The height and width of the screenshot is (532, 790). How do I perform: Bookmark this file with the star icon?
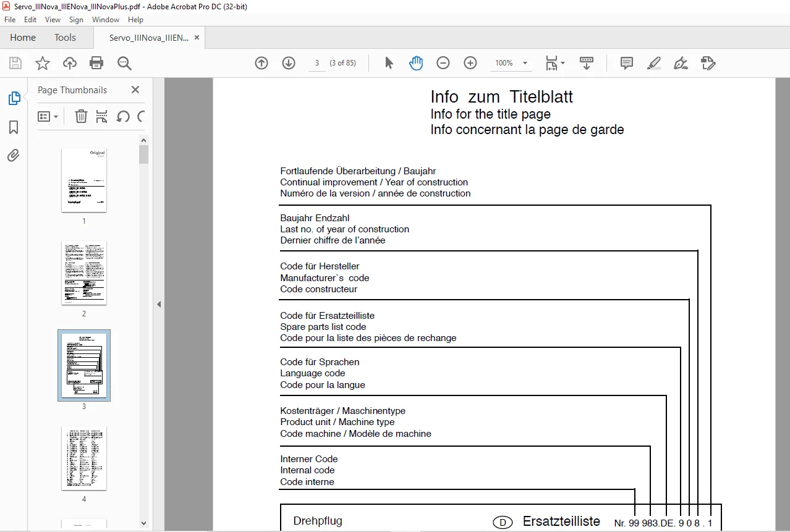[43, 63]
